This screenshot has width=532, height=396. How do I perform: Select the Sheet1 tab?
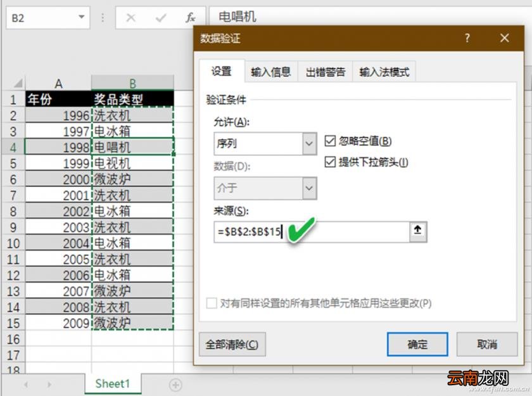(x=113, y=384)
